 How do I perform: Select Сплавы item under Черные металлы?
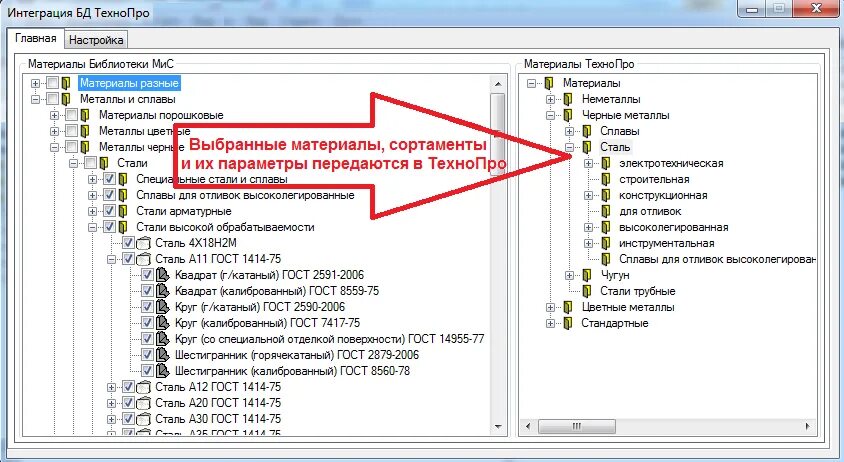[x=620, y=131]
